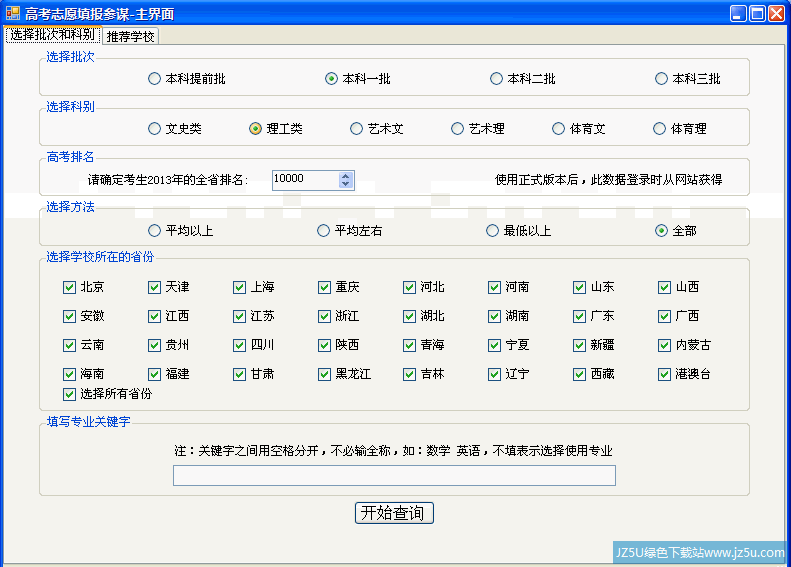
Task: Close the 高考志愿填报参谋 window
Action: [777, 13]
